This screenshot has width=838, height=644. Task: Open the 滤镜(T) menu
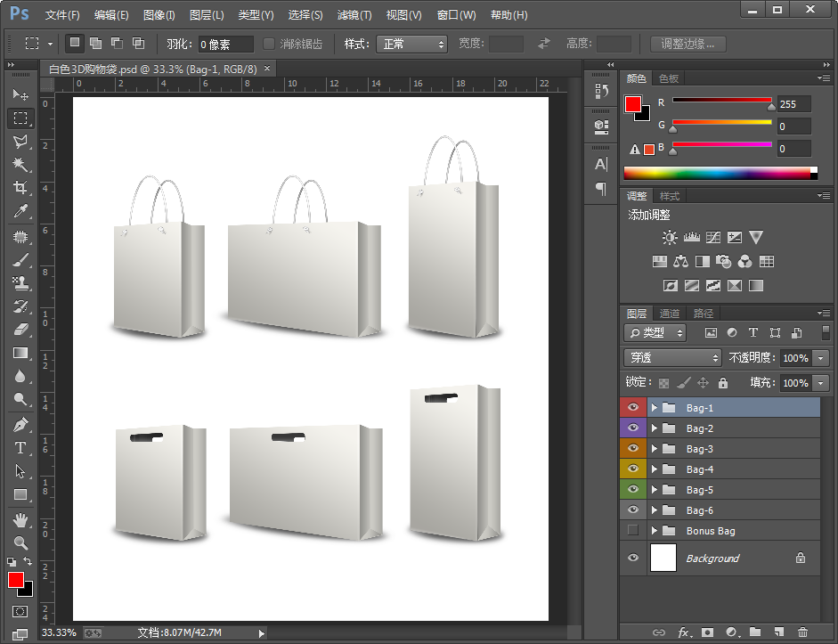[x=354, y=15]
